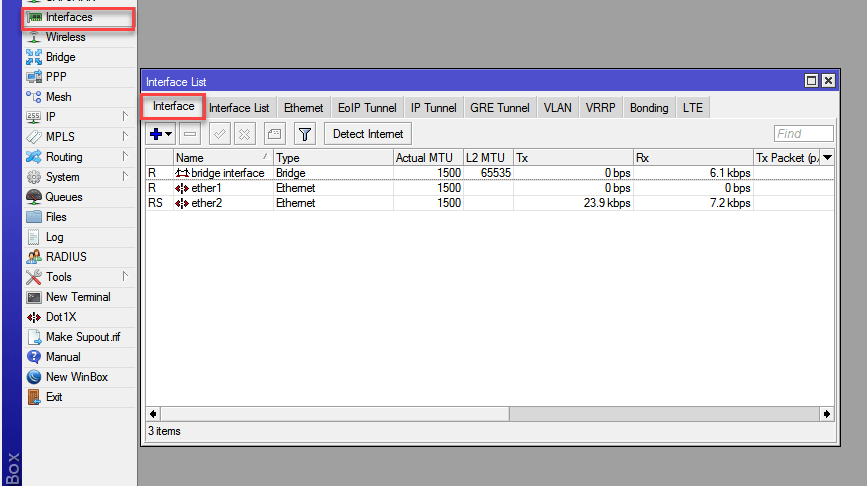Click the checkmark enable interface icon
The image size is (867, 486).
pyautogui.click(x=219, y=134)
